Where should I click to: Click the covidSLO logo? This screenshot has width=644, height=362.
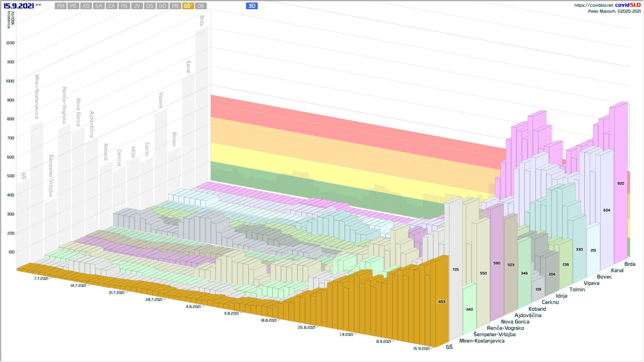coord(628,5)
